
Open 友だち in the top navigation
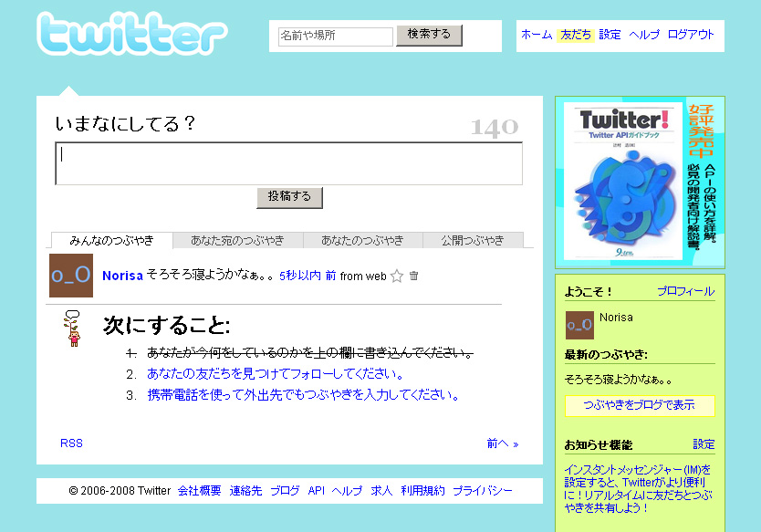pos(576,35)
